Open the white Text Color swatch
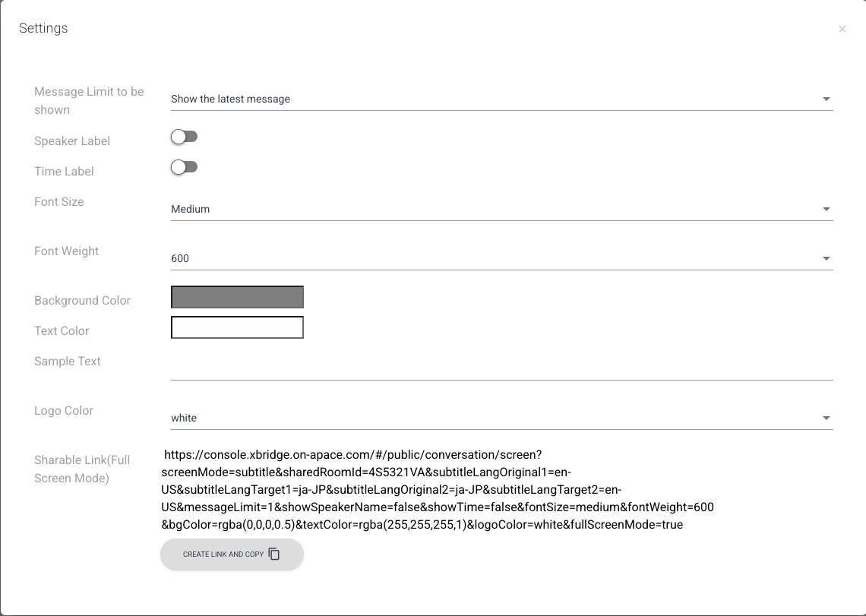The image size is (866, 616). point(237,327)
